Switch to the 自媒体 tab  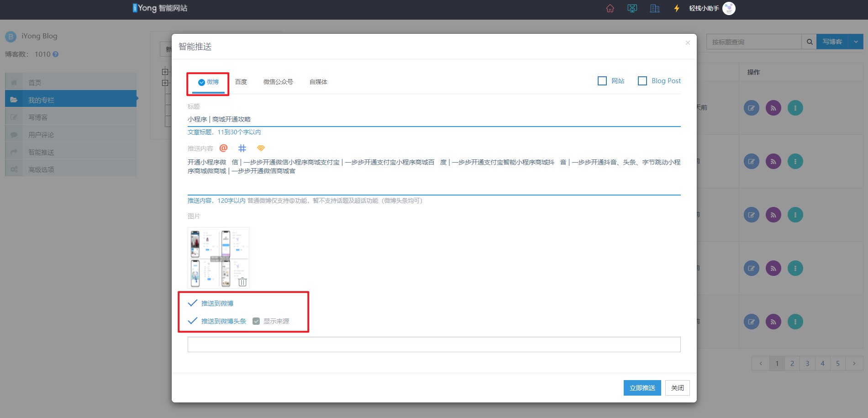318,82
